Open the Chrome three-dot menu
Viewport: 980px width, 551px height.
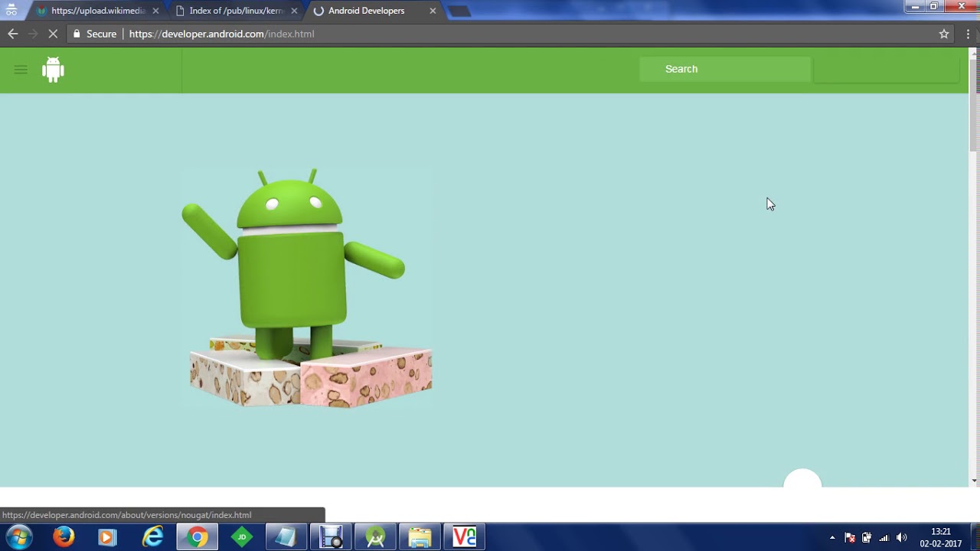[969, 34]
